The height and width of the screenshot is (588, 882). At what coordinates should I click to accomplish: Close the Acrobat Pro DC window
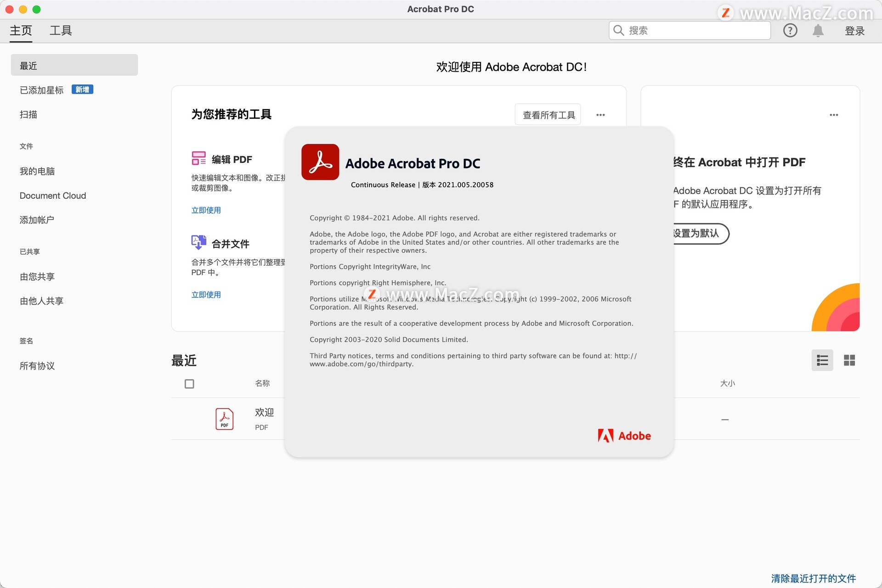click(9, 9)
